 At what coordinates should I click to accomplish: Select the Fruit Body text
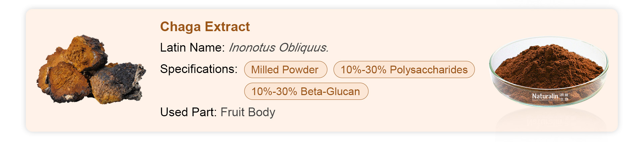coord(248,112)
